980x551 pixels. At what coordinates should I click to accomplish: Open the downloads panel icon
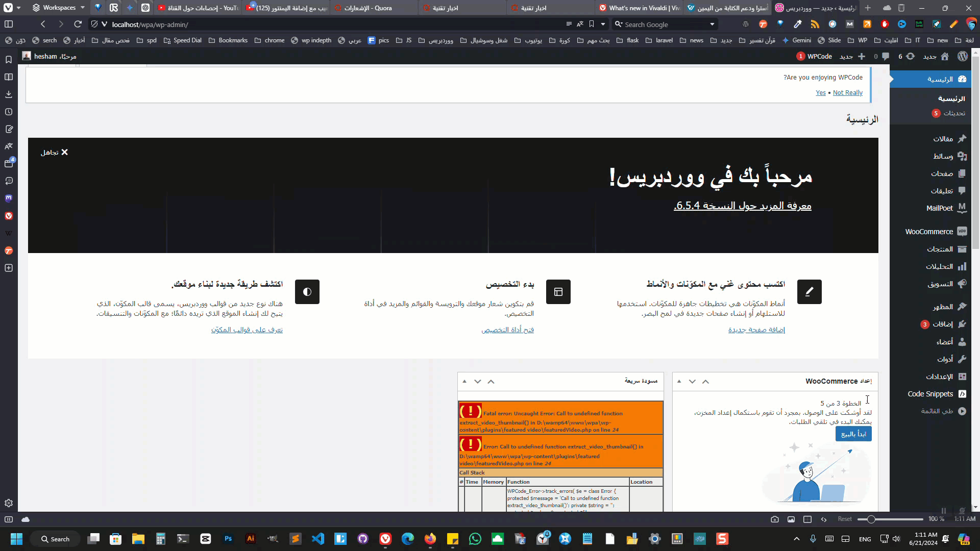click(9, 94)
